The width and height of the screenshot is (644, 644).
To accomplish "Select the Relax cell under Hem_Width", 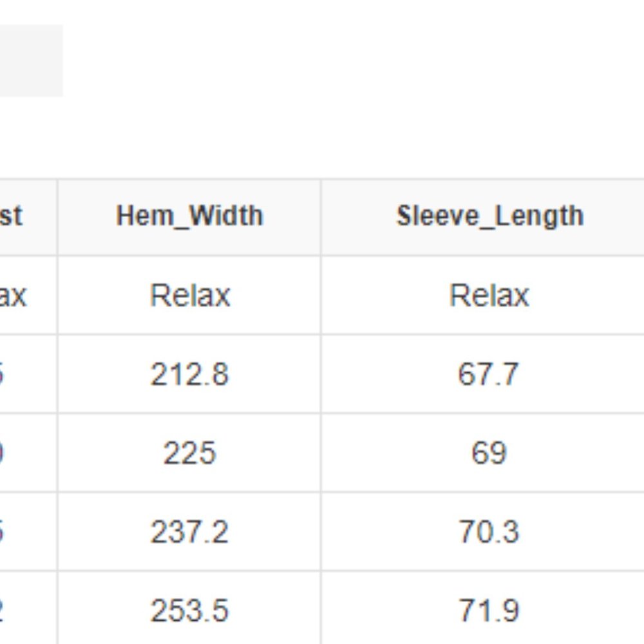I will pos(189,296).
